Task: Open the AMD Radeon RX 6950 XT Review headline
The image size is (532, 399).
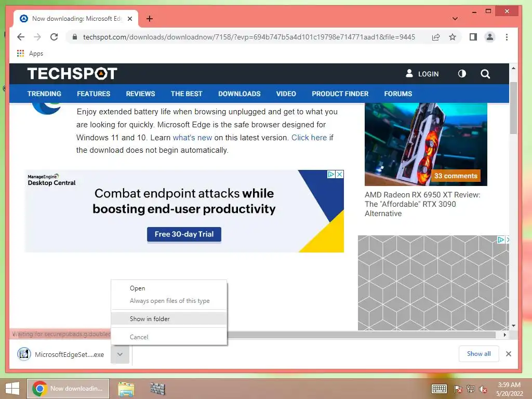Action: [x=422, y=204]
